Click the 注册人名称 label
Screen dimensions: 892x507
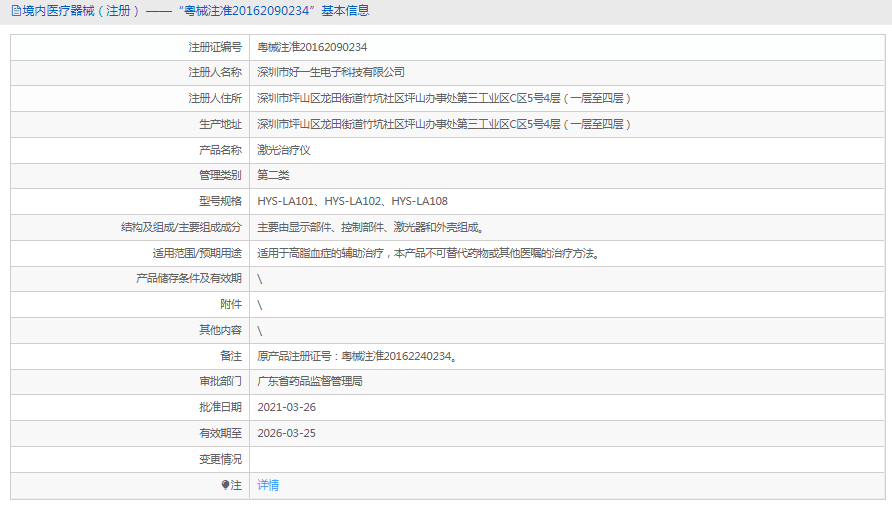215,72
